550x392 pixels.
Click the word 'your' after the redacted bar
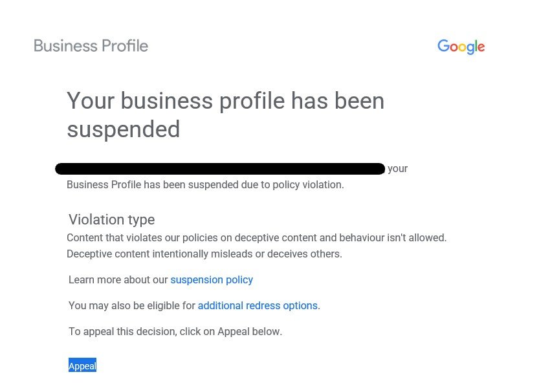click(397, 169)
